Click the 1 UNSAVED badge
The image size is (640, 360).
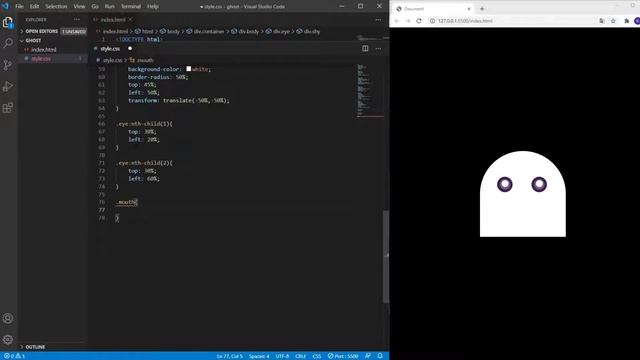pyautogui.click(x=74, y=31)
